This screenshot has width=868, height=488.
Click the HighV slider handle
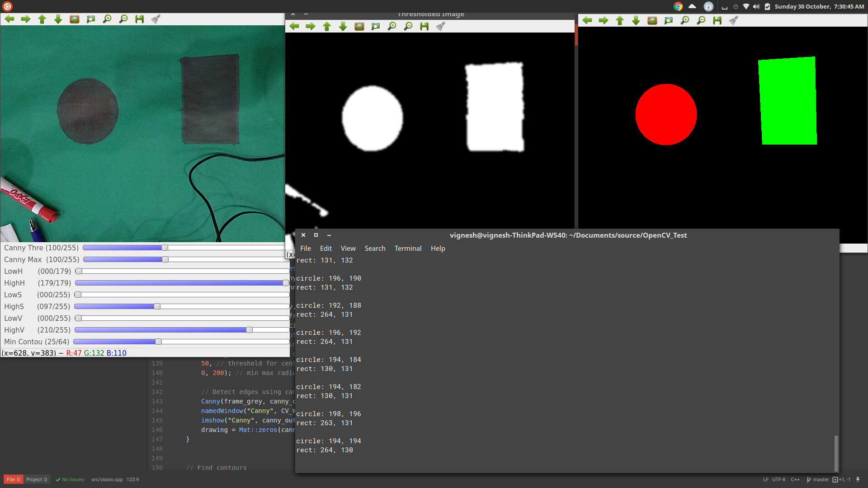tap(249, 330)
